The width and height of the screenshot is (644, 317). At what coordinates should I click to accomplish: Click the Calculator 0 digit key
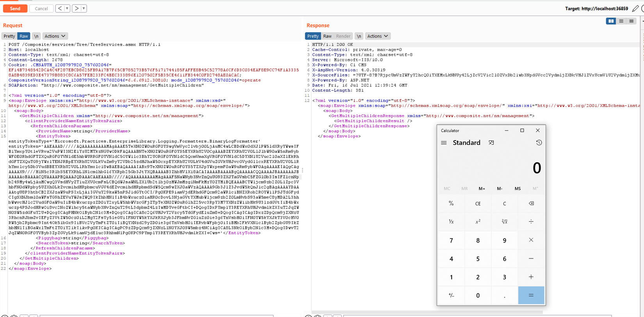478,295
